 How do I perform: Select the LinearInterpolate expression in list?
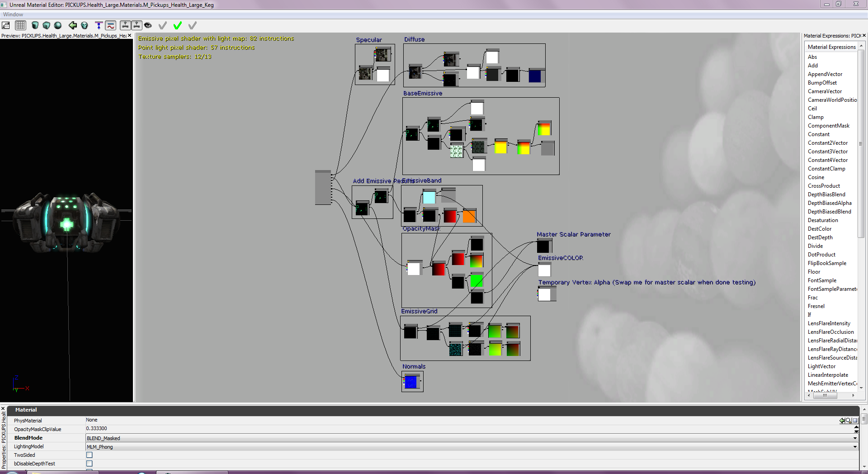(x=828, y=375)
